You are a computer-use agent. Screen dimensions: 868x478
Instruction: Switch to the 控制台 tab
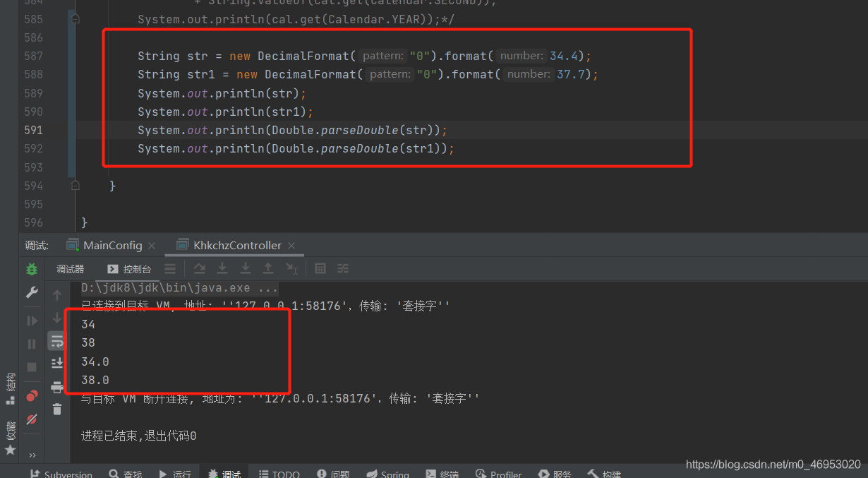pos(130,269)
